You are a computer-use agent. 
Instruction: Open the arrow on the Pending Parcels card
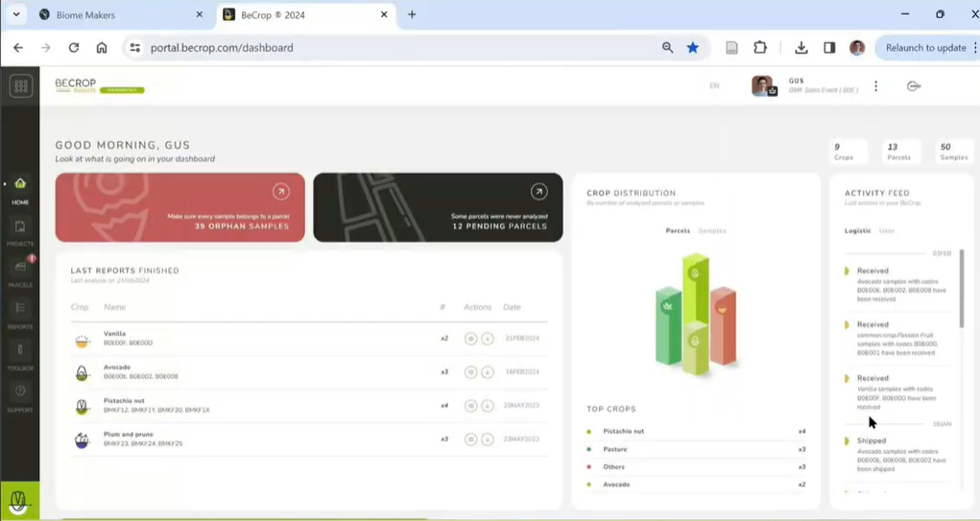[538, 192]
